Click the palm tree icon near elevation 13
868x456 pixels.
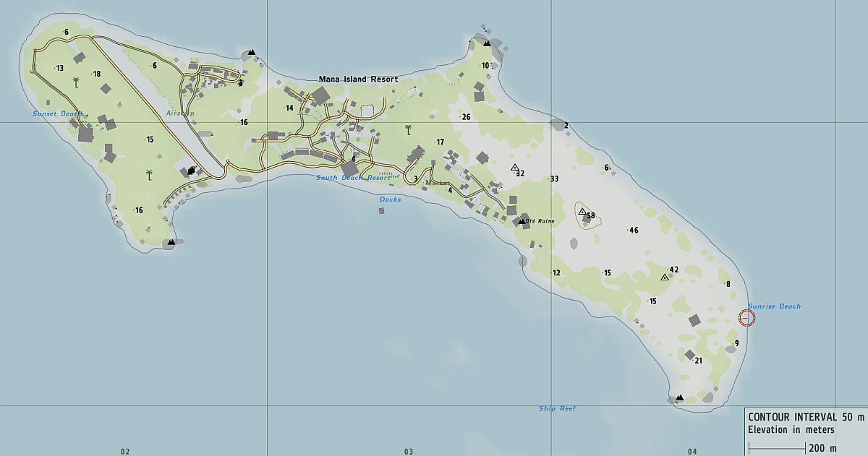[x=76, y=82]
